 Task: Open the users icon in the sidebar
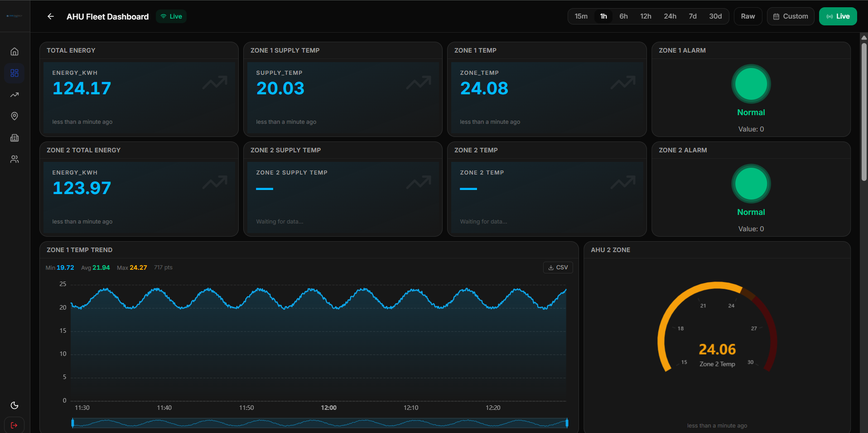[14, 159]
